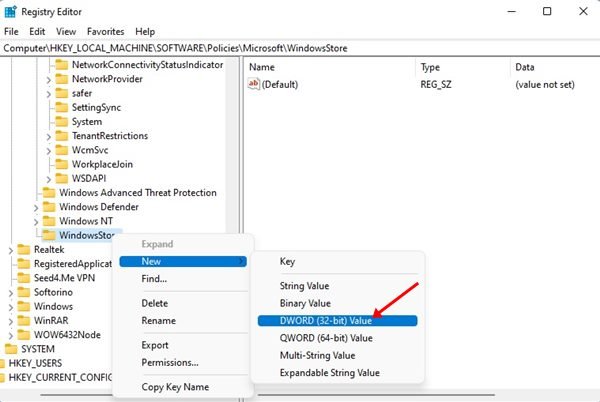Select the RegisteredApplications folder icon
Screen dimensions: 600x402
pos(23,264)
